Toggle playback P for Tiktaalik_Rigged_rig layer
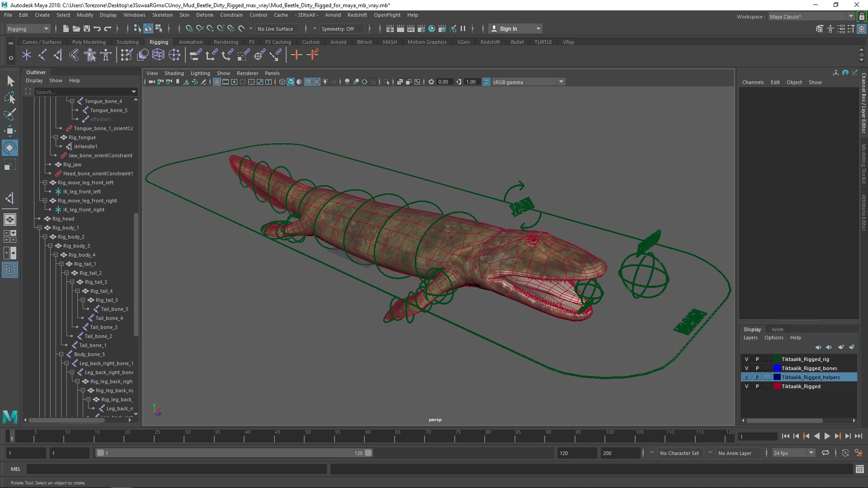This screenshot has width=868, height=488. pyautogui.click(x=757, y=359)
